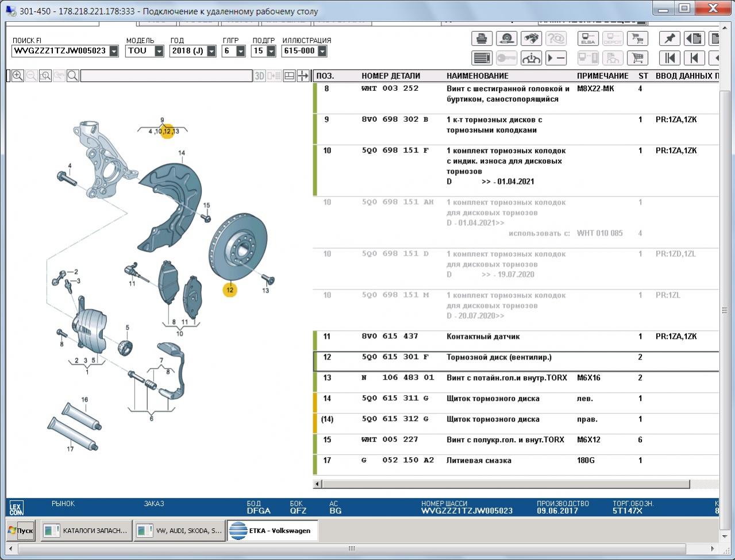Click the binoculars search icon
The width and height of the screenshot is (735, 560).
[x=531, y=38]
